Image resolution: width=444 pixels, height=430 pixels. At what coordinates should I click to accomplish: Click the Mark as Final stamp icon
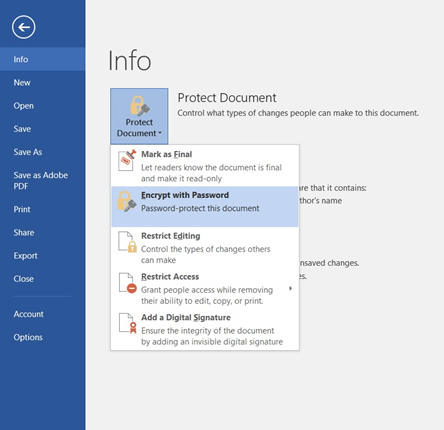click(127, 160)
